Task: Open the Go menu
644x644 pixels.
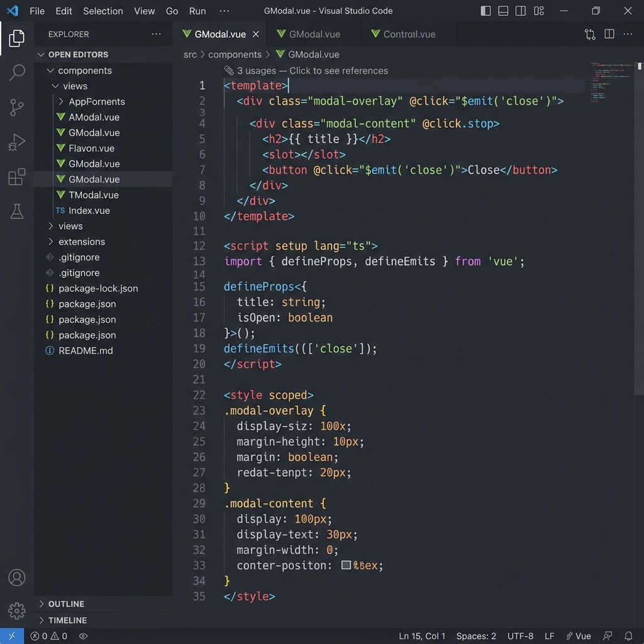Action: click(x=172, y=11)
